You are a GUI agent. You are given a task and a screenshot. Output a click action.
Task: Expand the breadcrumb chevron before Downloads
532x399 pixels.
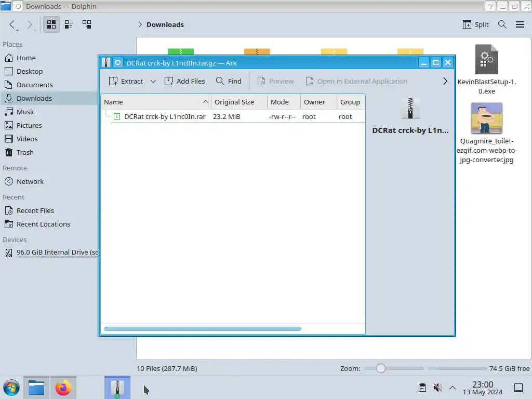pos(140,25)
